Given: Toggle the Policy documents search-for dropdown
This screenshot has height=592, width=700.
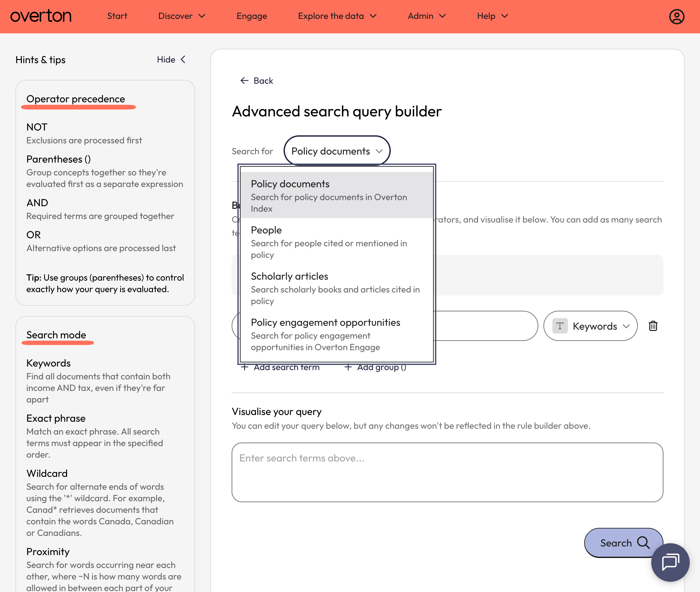Looking at the screenshot, I should (x=337, y=151).
